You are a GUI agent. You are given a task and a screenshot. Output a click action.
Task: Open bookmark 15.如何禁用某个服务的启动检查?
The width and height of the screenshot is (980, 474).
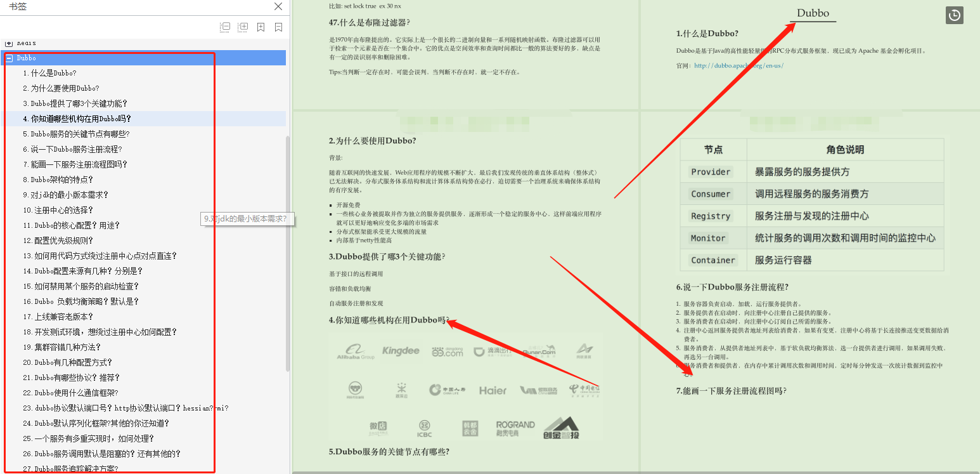[81, 286]
